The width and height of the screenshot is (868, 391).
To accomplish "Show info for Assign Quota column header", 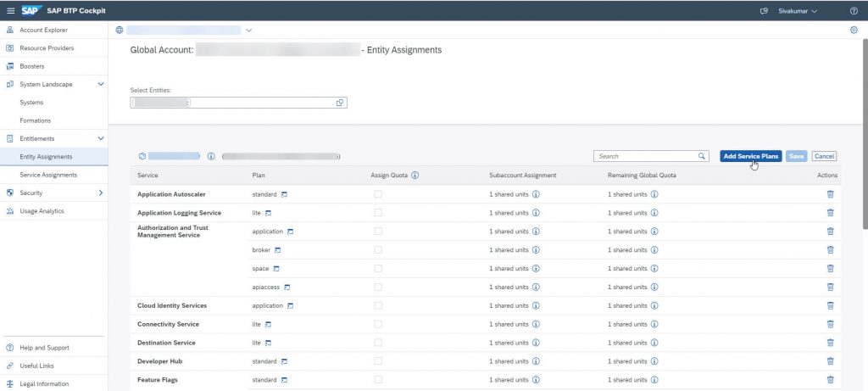I will (x=415, y=175).
